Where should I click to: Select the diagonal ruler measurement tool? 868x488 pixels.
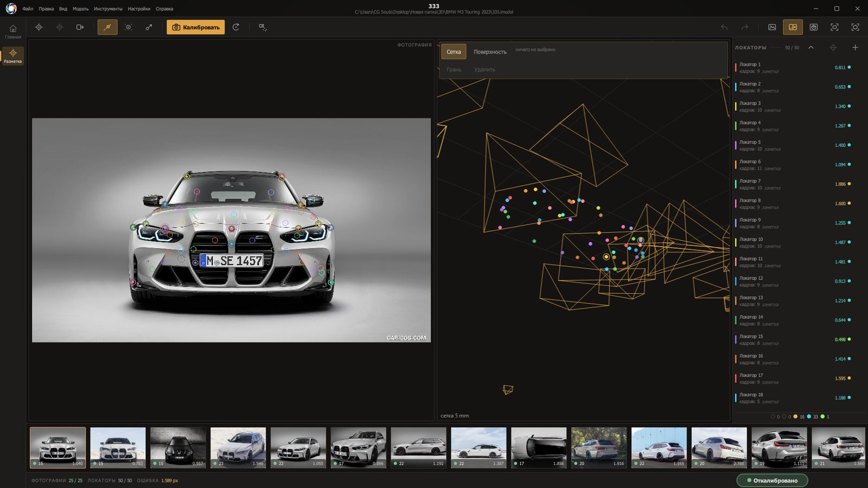(149, 27)
